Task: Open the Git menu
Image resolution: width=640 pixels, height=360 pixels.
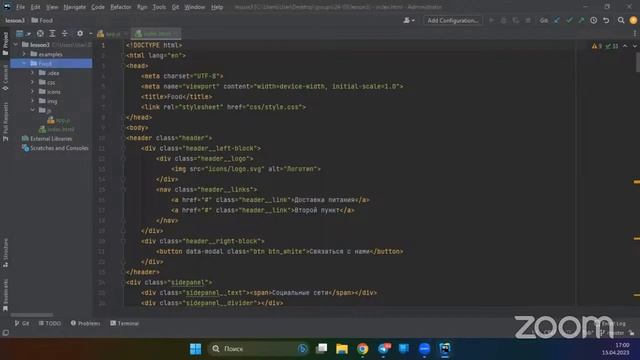Action: (x=175, y=7)
